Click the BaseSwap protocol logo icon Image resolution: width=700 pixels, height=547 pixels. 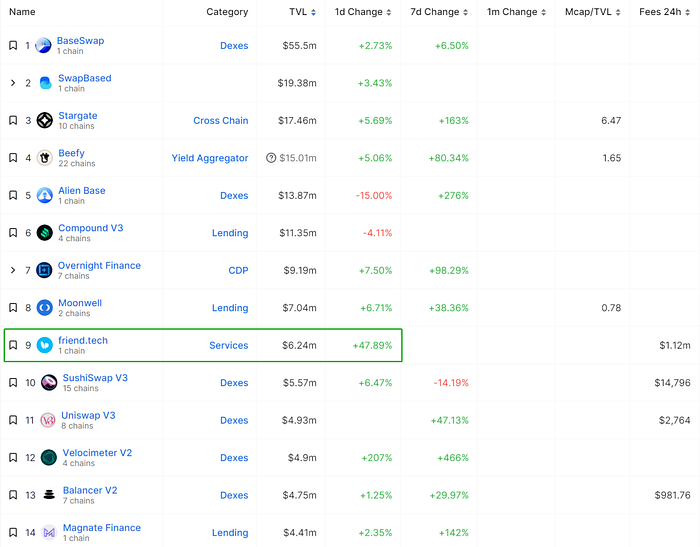pyautogui.click(x=44, y=46)
